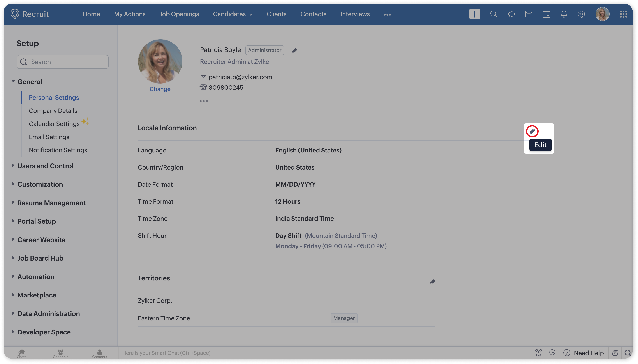The width and height of the screenshot is (638, 364).
Task: Open the quick-create plus icon in the top bar
Action: coord(474,14)
